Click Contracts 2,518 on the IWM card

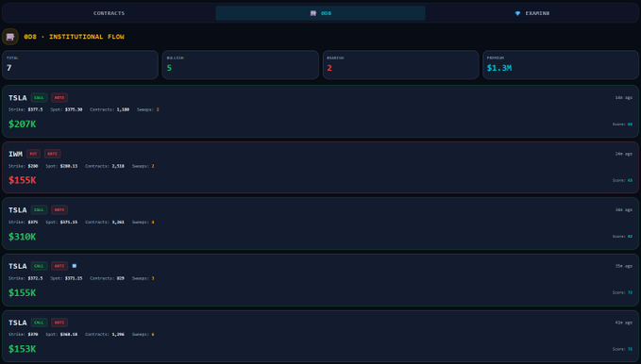click(x=118, y=166)
